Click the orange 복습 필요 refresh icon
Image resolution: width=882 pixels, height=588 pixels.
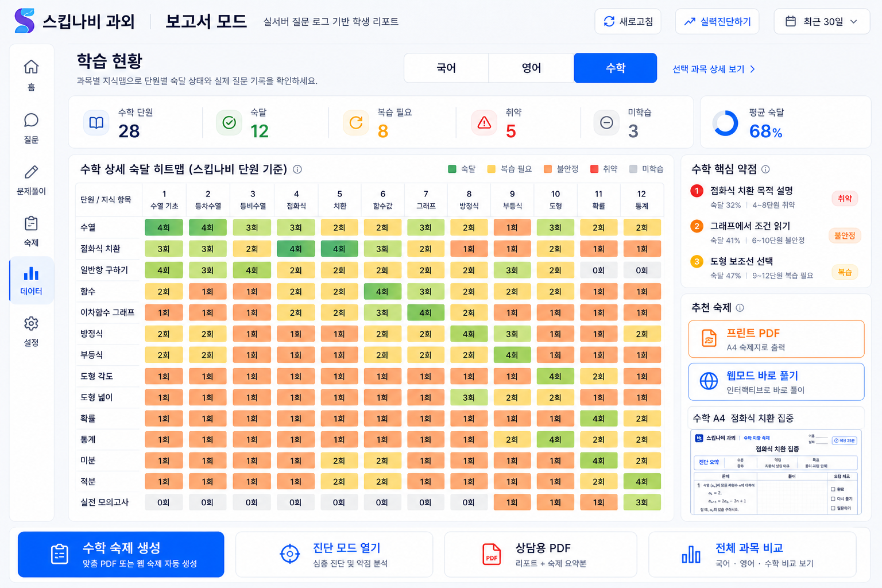(x=356, y=123)
